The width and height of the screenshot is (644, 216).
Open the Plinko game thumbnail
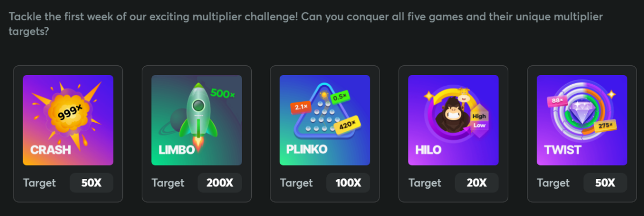pyautogui.click(x=325, y=120)
